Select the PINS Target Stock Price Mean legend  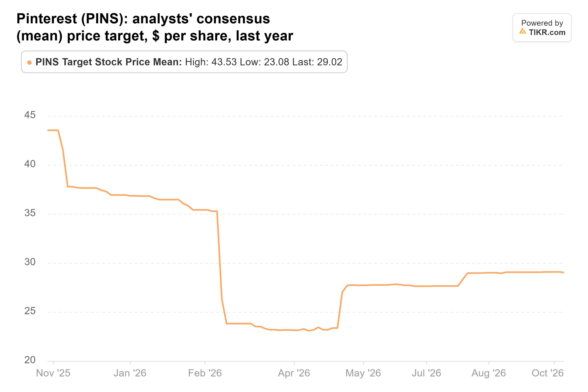184,62
